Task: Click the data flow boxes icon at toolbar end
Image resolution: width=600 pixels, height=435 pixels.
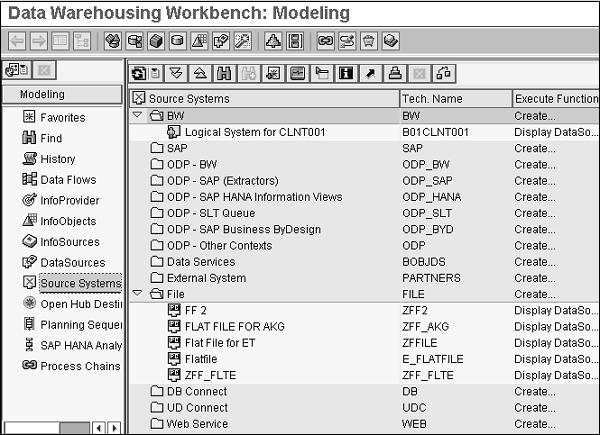Action: click(444, 73)
